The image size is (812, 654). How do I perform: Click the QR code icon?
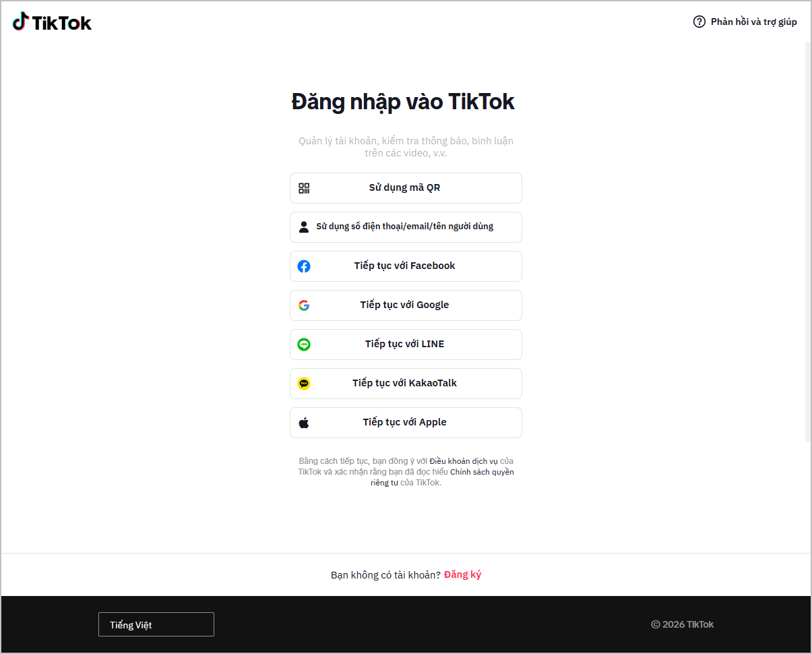(304, 188)
